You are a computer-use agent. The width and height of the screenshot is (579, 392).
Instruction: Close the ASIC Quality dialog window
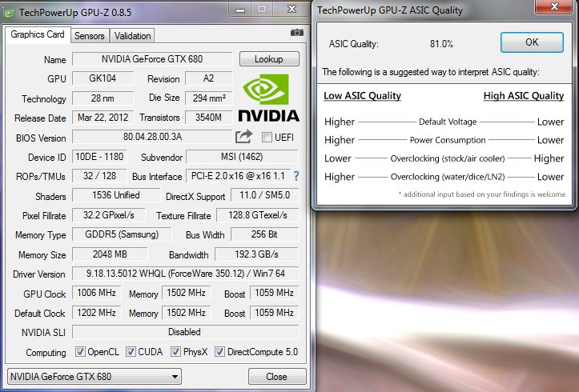pos(554,6)
